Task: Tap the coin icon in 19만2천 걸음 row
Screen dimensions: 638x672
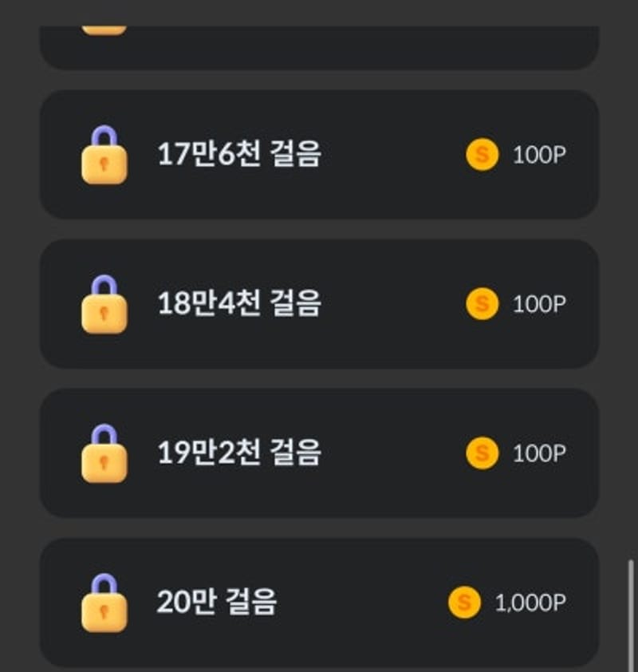Action: point(482,453)
